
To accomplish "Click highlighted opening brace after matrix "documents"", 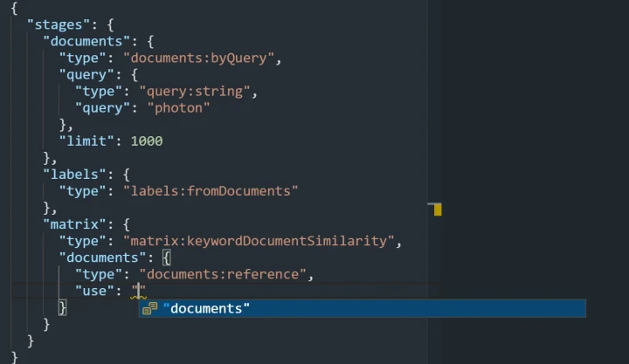I will [167, 258].
